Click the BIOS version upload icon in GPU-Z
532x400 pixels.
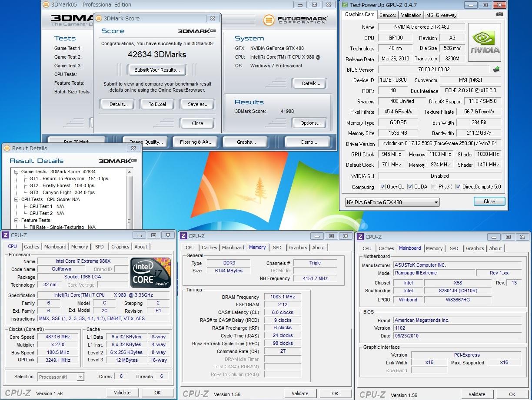click(x=496, y=69)
